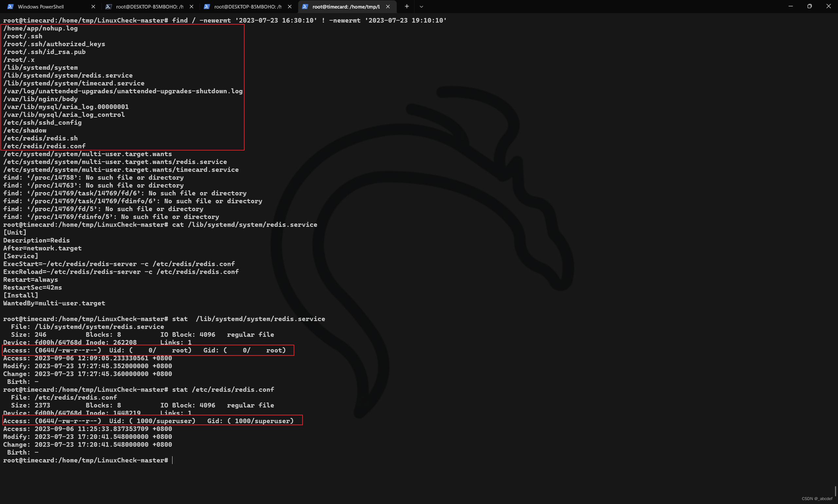Close the Windows PowerShell tab
Image resolution: width=838 pixels, height=504 pixels.
point(93,7)
